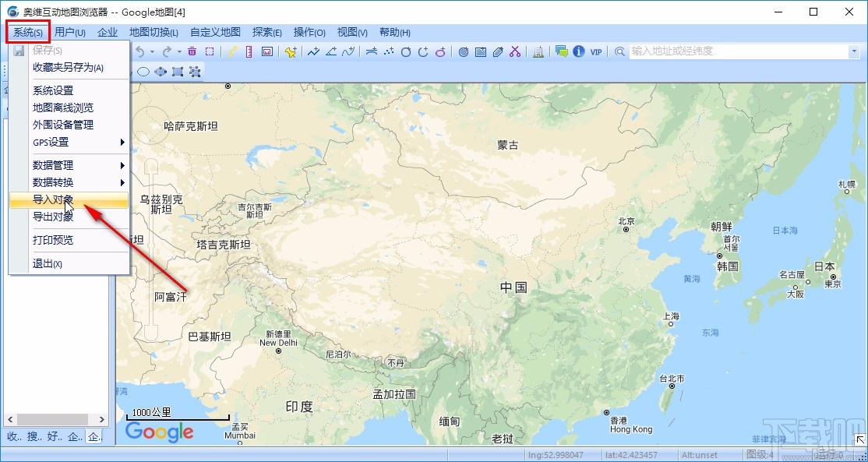Image resolution: width=868 pixels, height=462 pixels.
Task: Click the address or coordinates input field
Action: tap(739, 51)
